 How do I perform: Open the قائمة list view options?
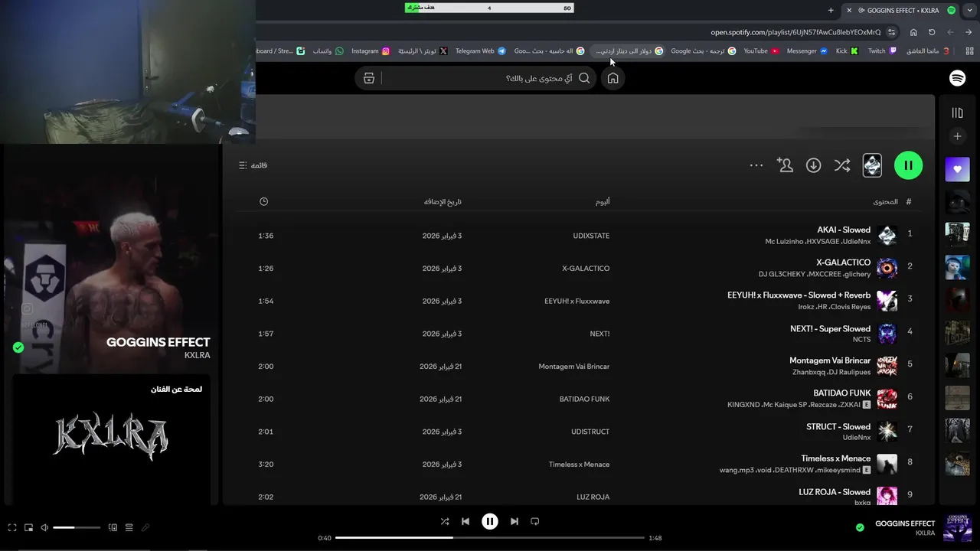[253, 165]
